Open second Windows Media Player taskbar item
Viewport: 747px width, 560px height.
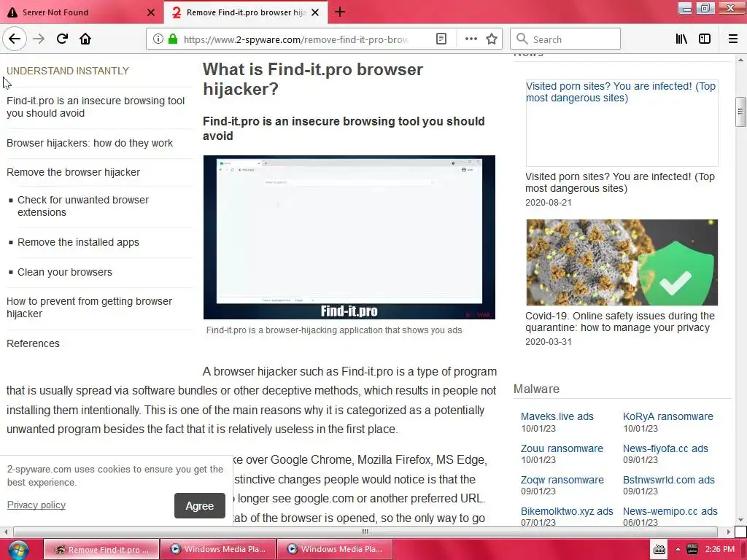coord(334,549)
